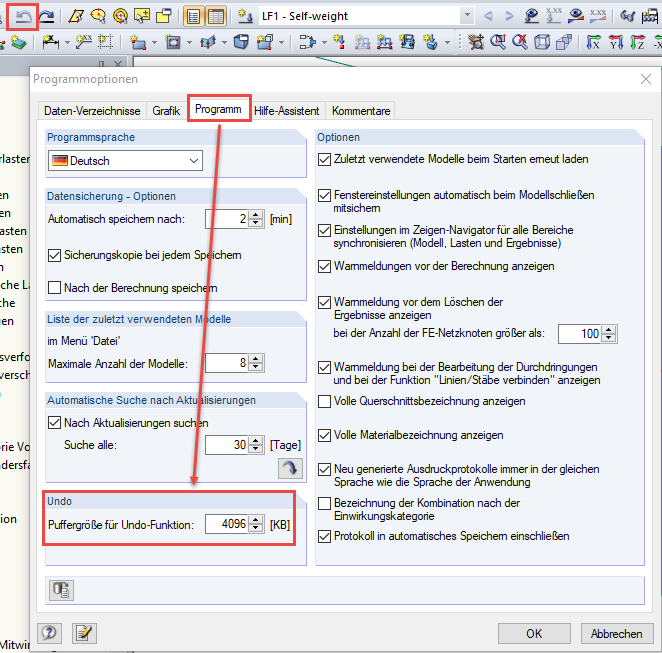
Task: Toggle Protokoll in automatisches Speichern einschließen
Action: coord(324,536)
